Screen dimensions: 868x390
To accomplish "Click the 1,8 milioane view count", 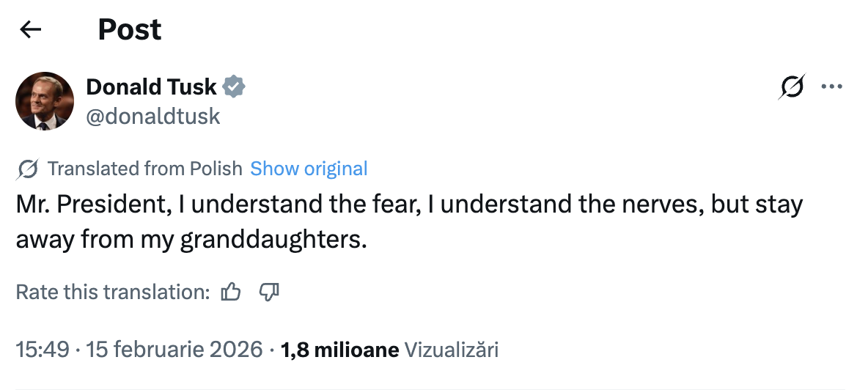I will pos(340,350).
